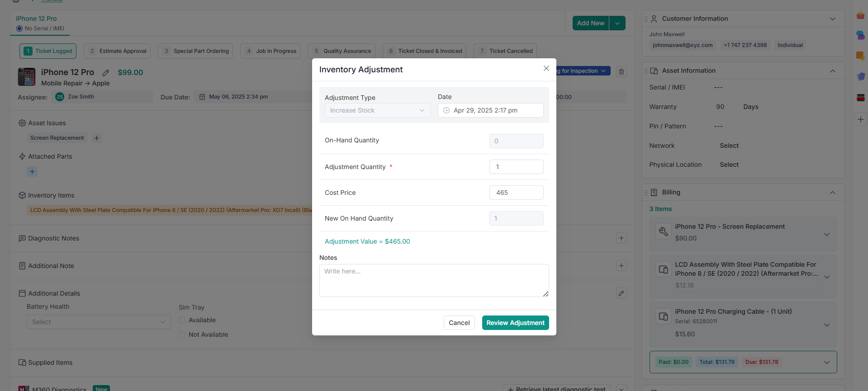Click the part icon on Charging Cable item
Image resolution: width=868 pixels, height=391 pixels.
click(x=664, y=316)
